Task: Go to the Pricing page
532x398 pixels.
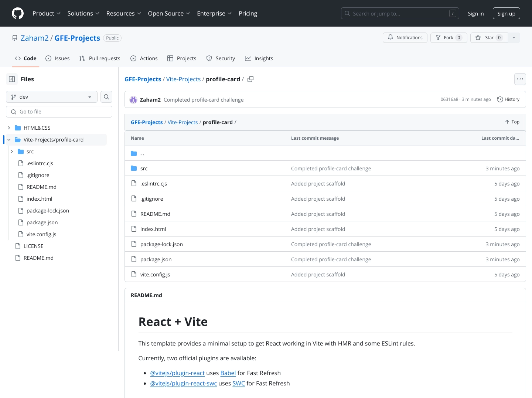Action: 248,13
